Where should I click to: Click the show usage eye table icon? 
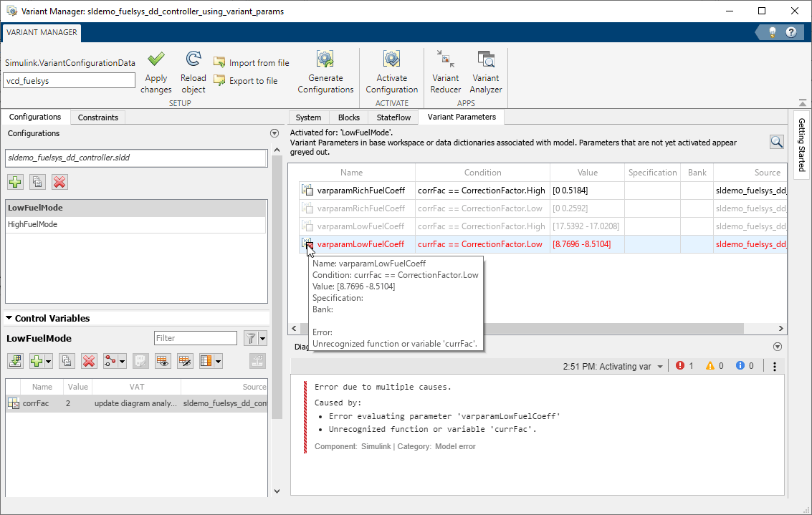tap(163, 361)
